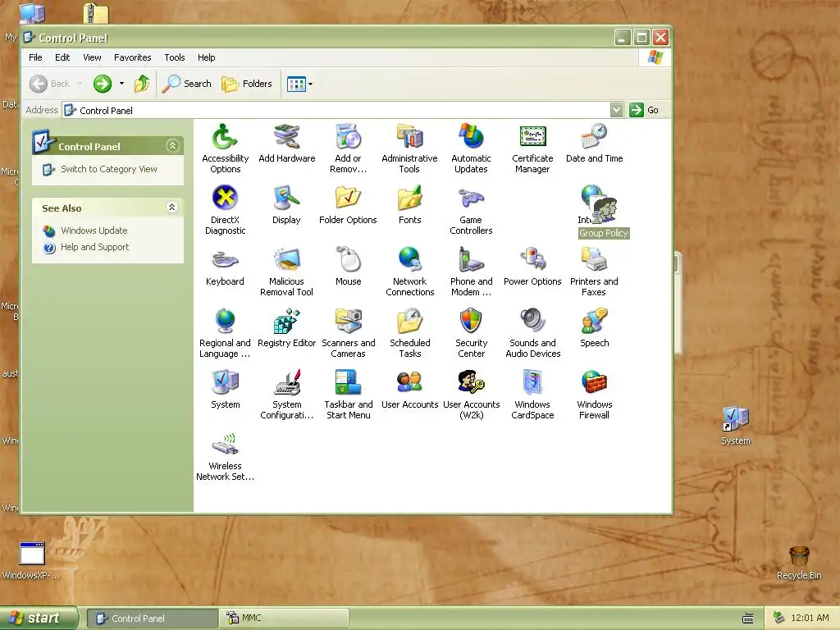The image size is (840, 630).
Task: Open the Windows Firewall icon
Action: [x=594, y=383]
